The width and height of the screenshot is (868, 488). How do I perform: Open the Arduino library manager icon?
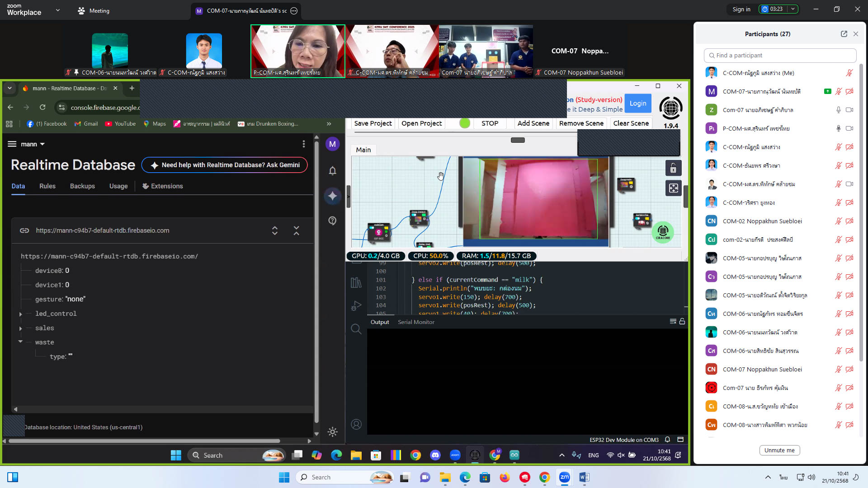click(x=356, y=282)
